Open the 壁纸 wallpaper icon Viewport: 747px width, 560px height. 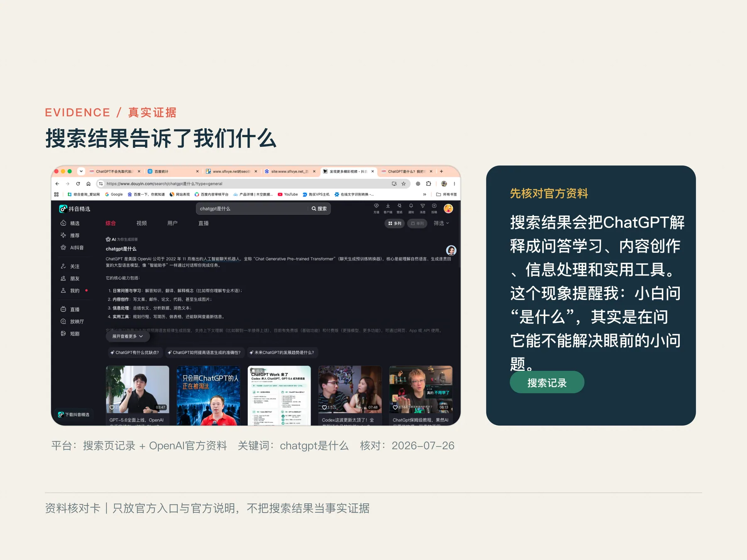[x=399, y=208]
